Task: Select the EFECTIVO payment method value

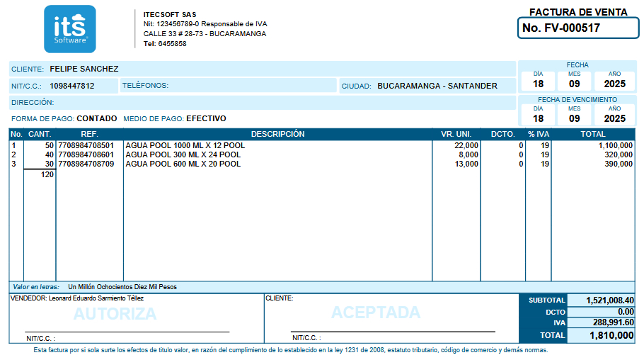Action: point(206,118)
